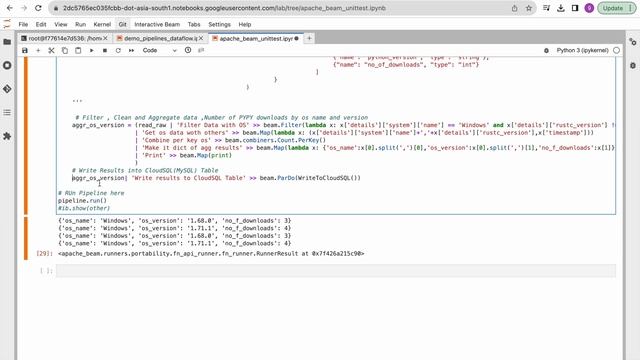This screenshot has height=360, width=640.
Task: Open the debugger panel on right sidebar
Action: pos(633,65)
